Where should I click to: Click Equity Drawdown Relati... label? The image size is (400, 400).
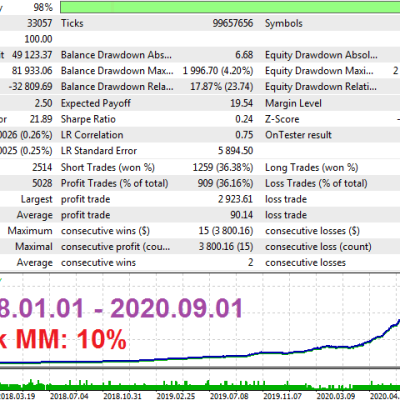(x=321, y=87)
